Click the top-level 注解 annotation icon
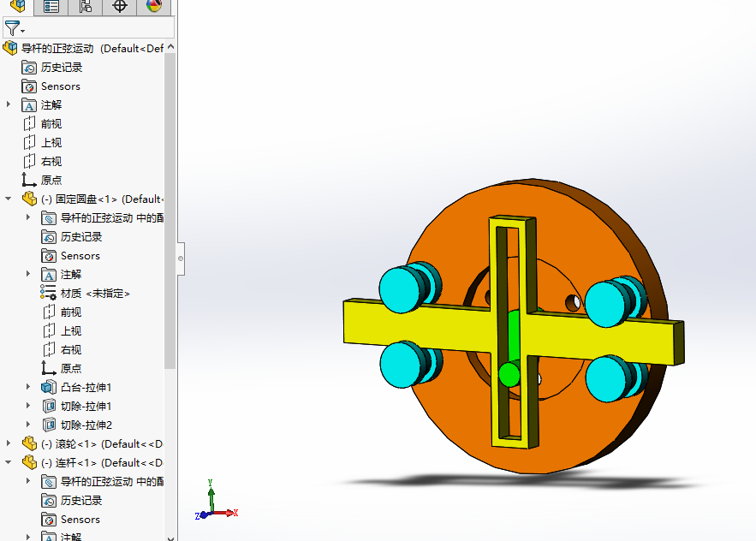 tap(29, 105)
